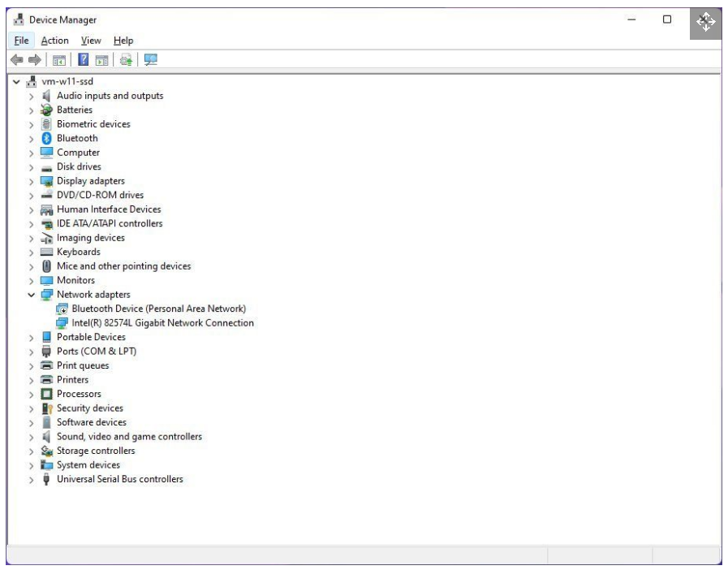Select the Biometric devices label
The height and width of the screenshot is (570, 728).
click(93, 124)
